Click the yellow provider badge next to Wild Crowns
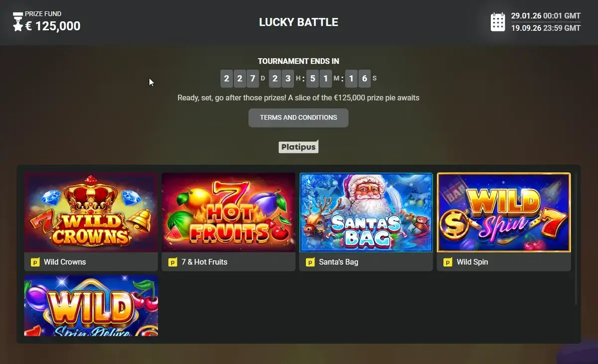This screenshot has width=598, height=364. coord(35,262)
